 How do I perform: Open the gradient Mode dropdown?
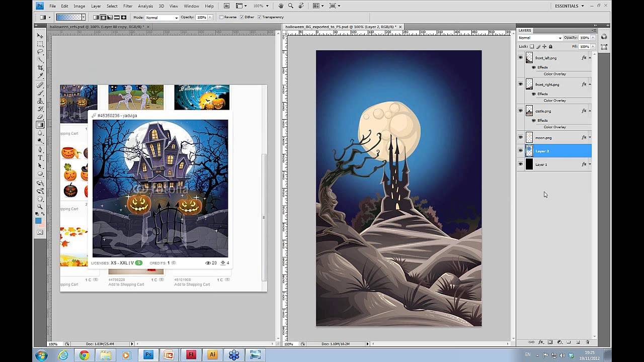point(162,18)
